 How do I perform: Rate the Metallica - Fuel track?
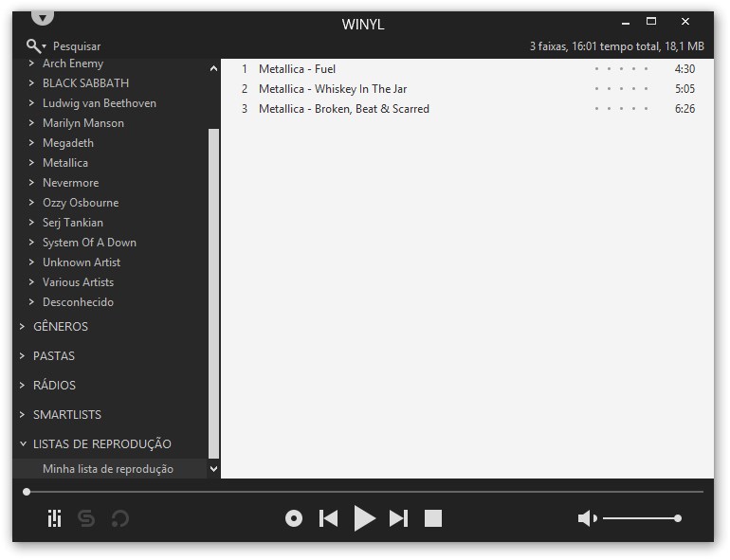tap(621, 69)
